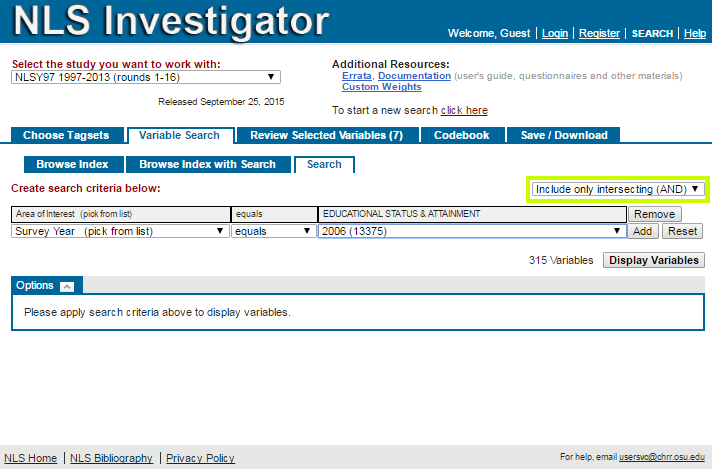Select the Browse Index with Search sub-tab
712x472 pixels.
tap(208, 164)
